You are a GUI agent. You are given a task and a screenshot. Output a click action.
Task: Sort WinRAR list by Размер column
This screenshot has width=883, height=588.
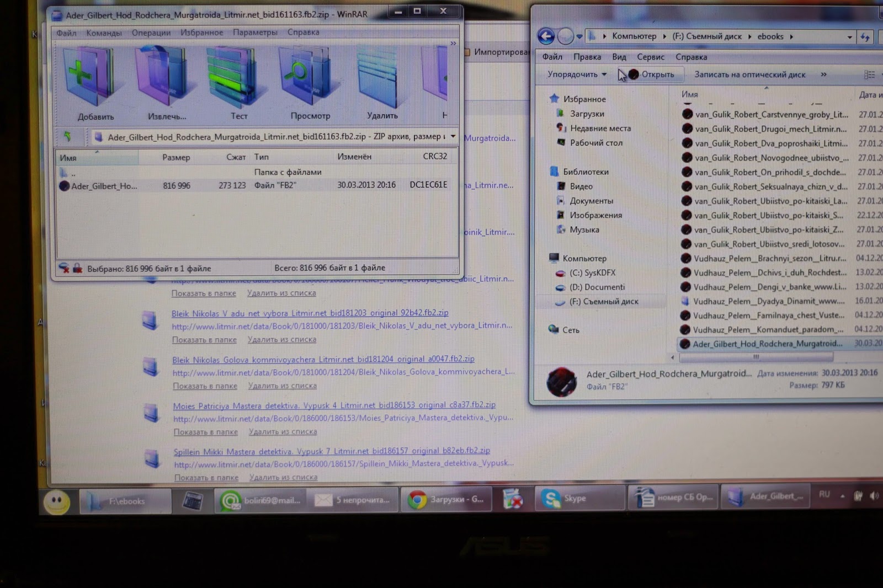click(x=176, y=157)
